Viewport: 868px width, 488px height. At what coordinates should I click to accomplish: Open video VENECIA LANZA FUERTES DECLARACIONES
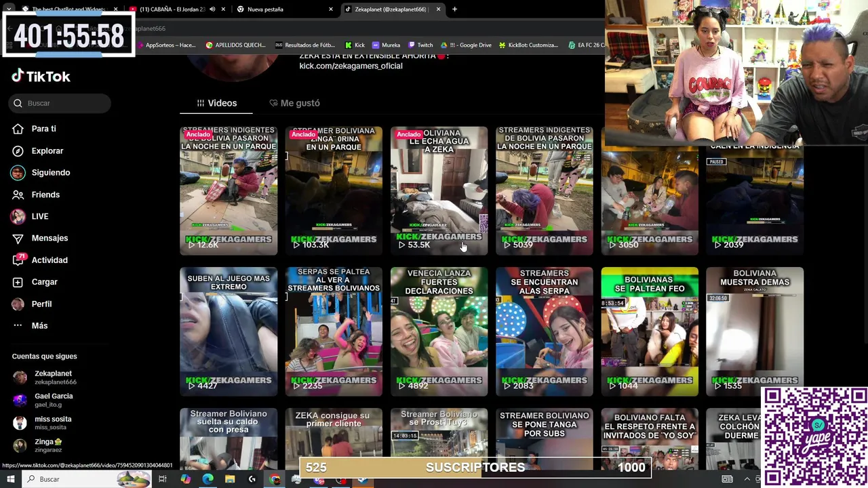(x=439, y=331)
